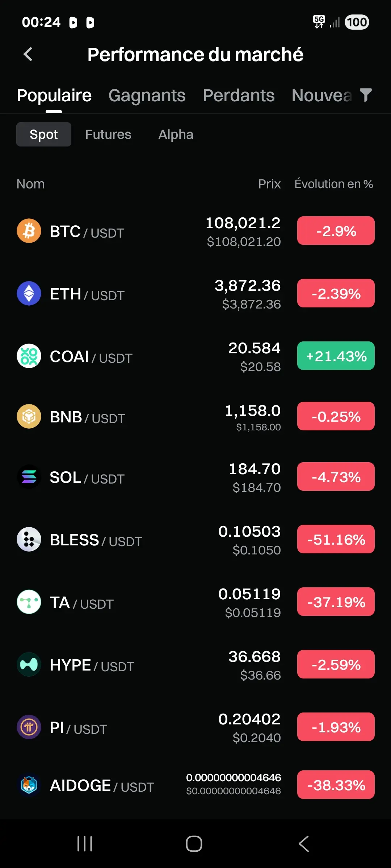Tap the COAI +21.43% change badge

336,356
